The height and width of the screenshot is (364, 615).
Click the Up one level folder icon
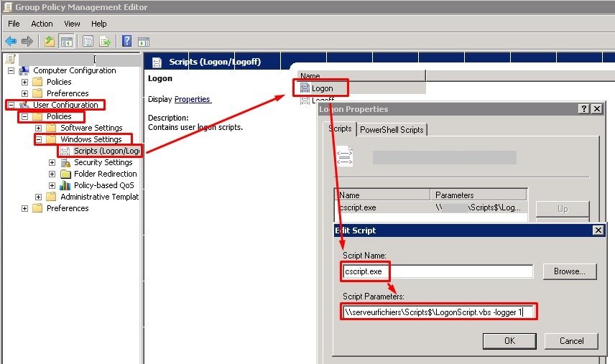[49, 41]
